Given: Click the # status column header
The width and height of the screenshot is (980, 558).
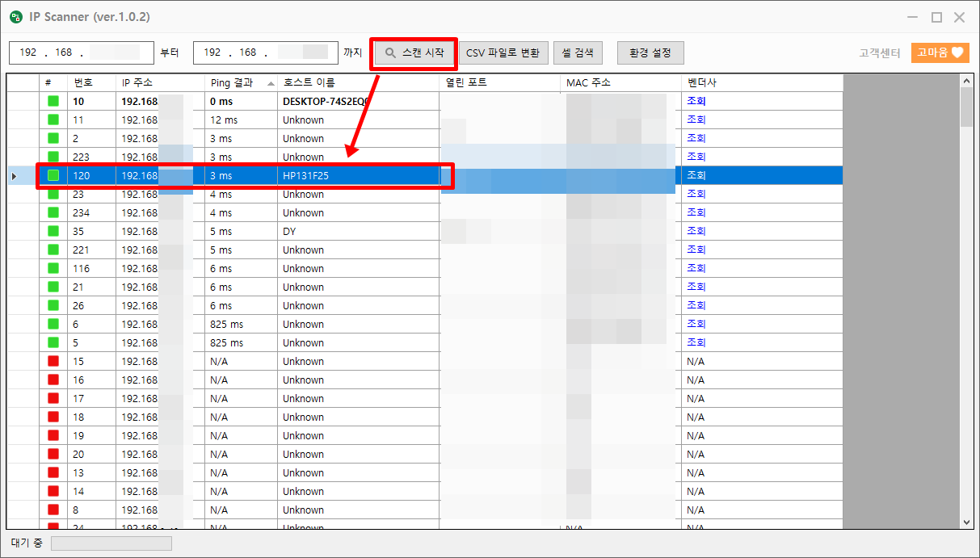Looking at the screenshot, I should 53,83.
